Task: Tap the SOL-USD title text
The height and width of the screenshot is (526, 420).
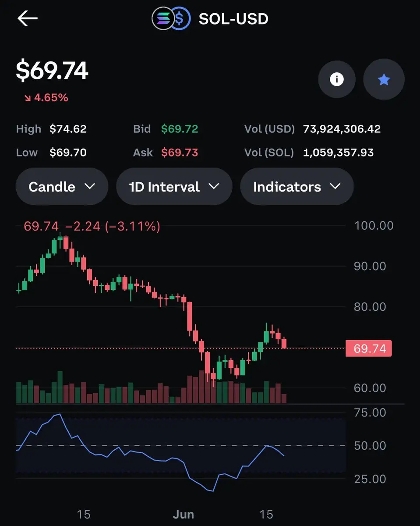Action: [233, 19]
